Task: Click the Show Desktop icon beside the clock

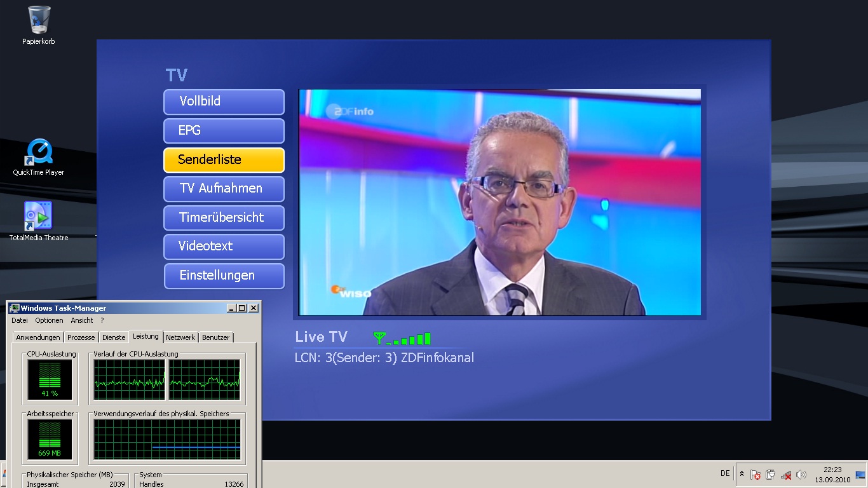Action: 861,474
